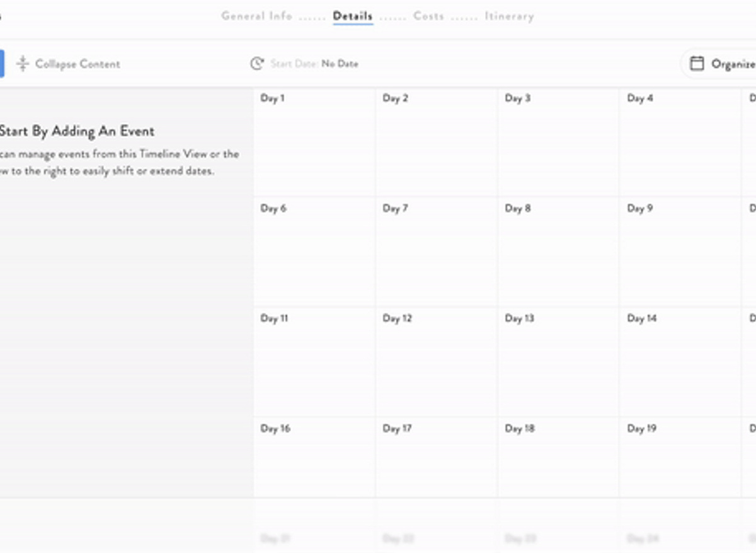This screenshot has width=756, height=553.
Task: Click the Collapse Content arrows icon
Action: (x=23, y=64)
